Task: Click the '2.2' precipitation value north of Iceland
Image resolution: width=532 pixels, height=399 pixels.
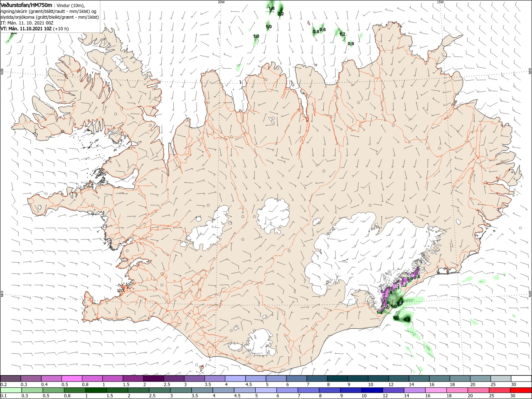Action: coord(281,14)
